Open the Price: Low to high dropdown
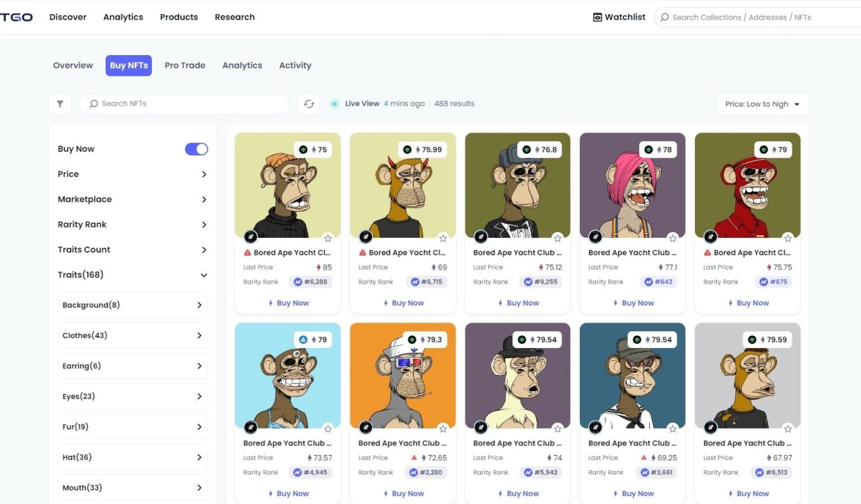This screenshot has height=504, width=861. click(763, 104)
